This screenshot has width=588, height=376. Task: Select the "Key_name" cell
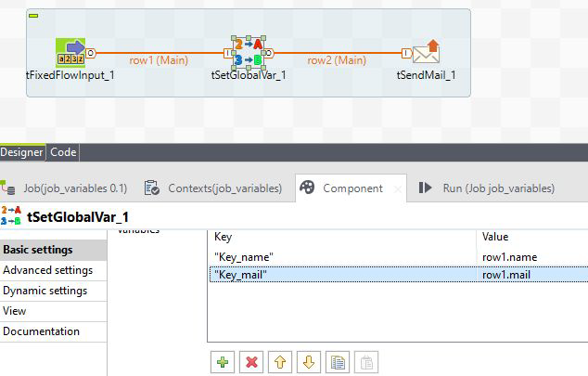(342, 257)
